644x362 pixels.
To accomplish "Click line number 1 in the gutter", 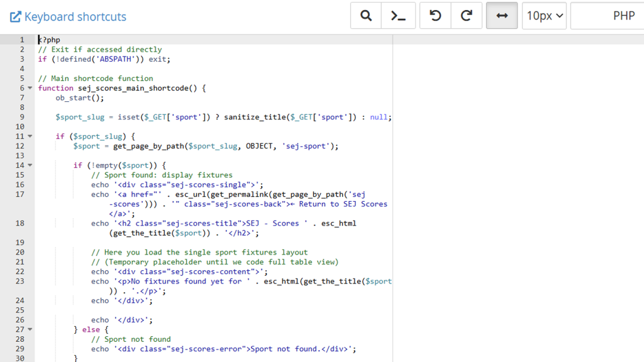I will [x=21, y=40].
